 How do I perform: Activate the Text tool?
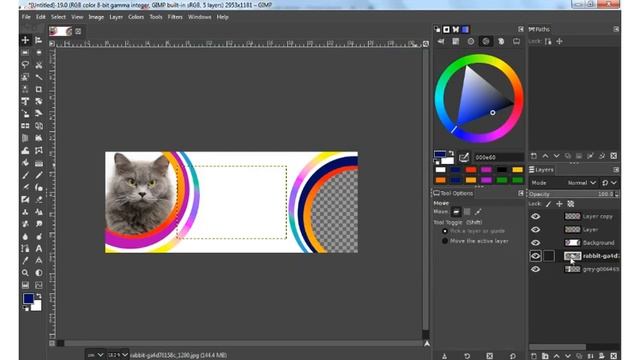point(38,248)
